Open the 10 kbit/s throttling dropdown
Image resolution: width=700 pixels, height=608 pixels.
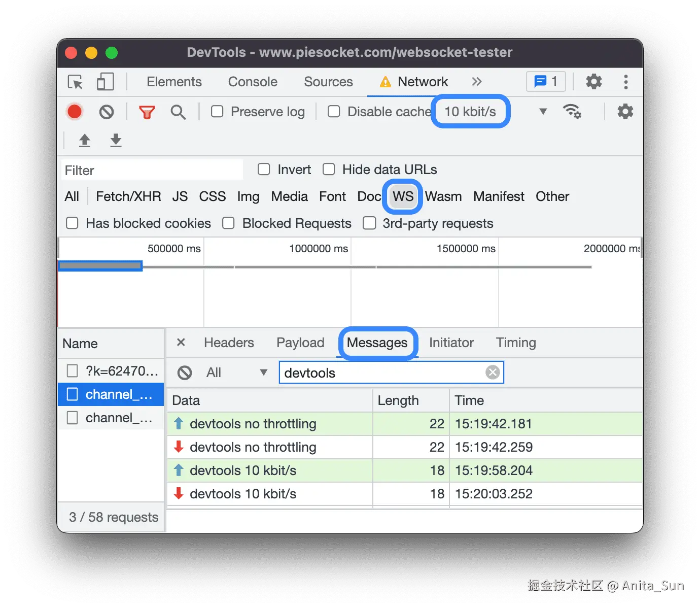(470, 112)
